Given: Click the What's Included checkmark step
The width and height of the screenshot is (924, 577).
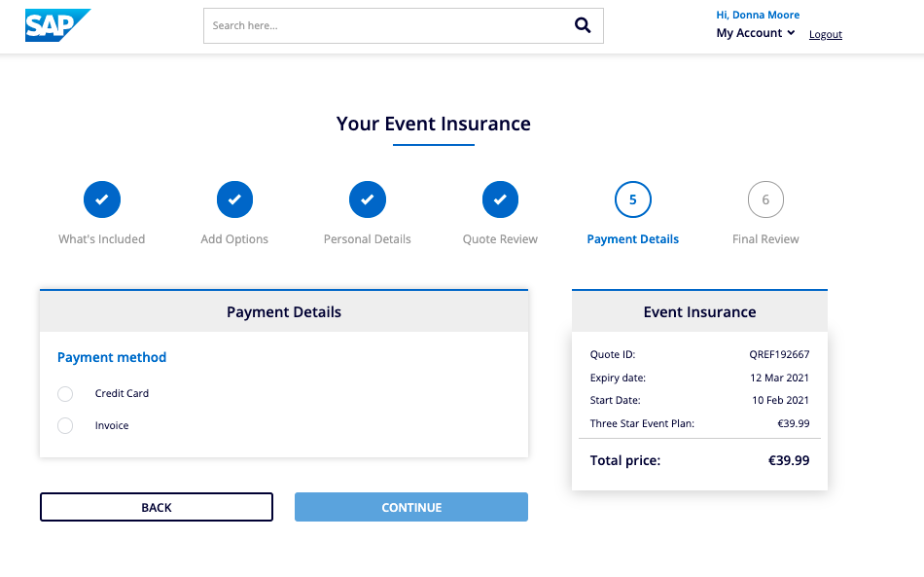Looking at the screenshot, I should coord(102,199).
